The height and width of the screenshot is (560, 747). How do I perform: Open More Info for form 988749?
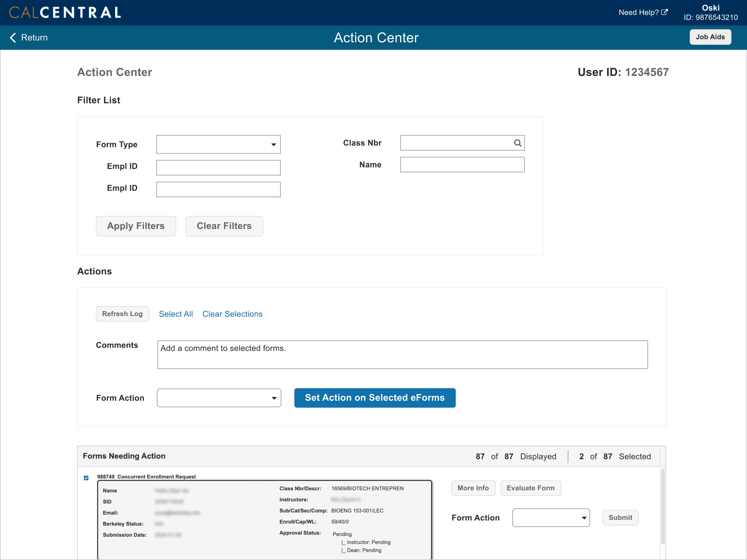coord(473,488)
